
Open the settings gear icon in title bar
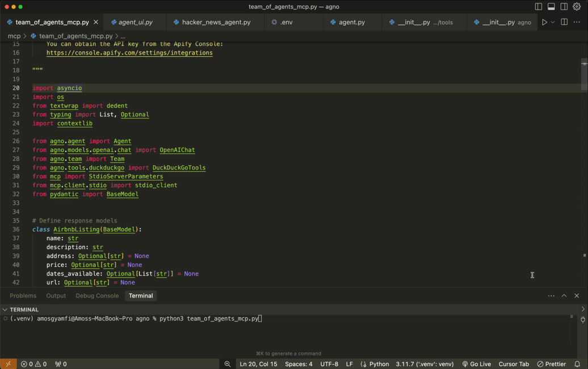577,7
